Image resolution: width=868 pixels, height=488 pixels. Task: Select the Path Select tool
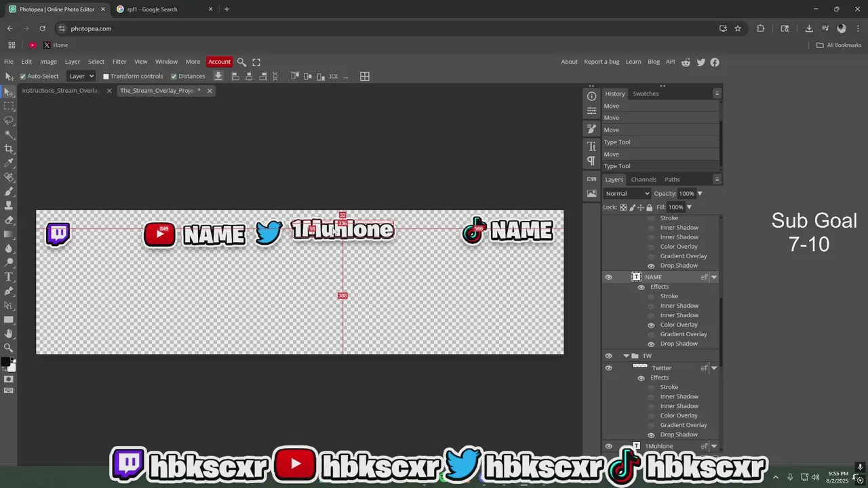pos(9,305)
